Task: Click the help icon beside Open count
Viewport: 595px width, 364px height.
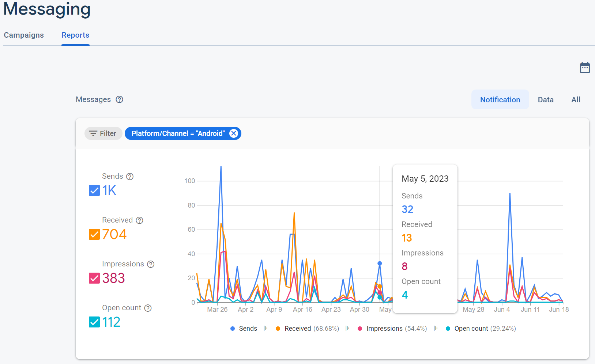Action: click(x=148, y=308)
